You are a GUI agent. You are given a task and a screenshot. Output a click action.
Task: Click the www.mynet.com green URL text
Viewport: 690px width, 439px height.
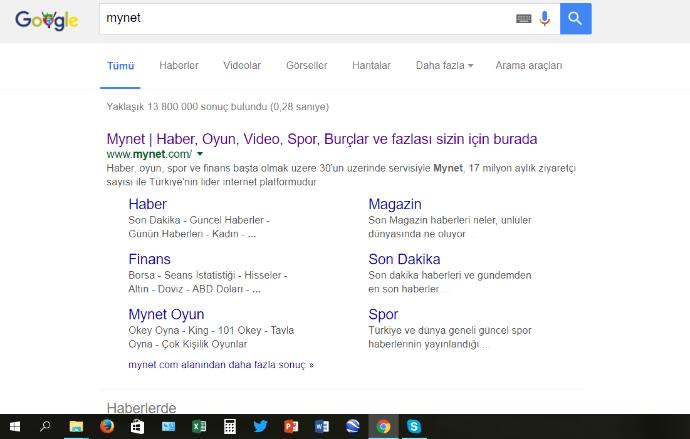click(149, 154)
